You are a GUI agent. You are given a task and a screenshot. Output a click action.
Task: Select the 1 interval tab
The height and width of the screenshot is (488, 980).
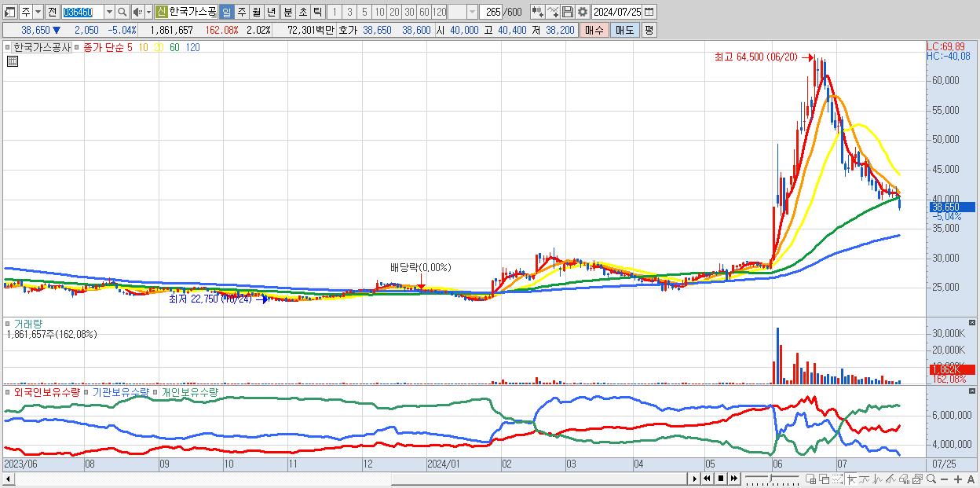click(x=334, y=12)
